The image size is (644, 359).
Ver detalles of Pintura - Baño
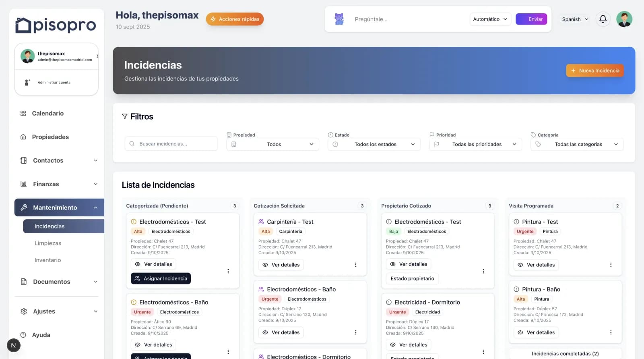click(536, 332)
